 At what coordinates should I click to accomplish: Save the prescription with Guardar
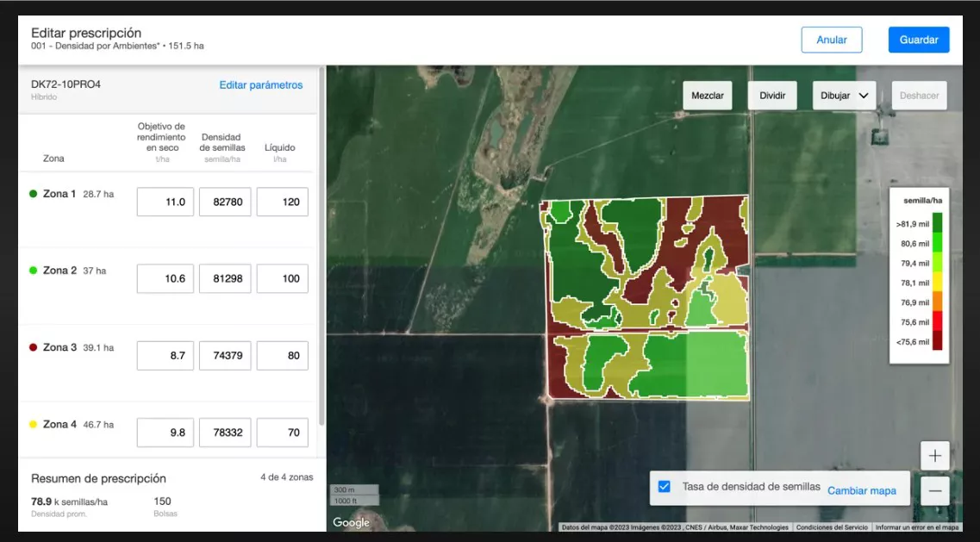918,40
